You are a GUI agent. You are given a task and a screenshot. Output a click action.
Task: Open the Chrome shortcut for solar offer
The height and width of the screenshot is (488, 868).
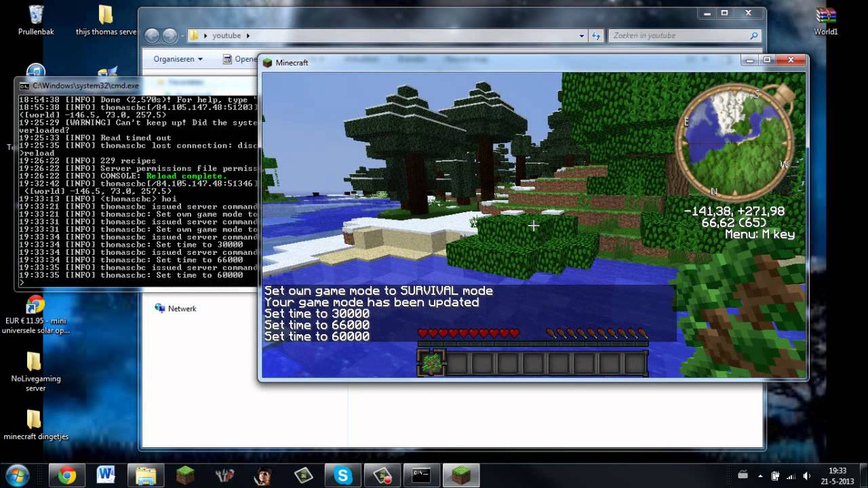(x=36, y=315)
